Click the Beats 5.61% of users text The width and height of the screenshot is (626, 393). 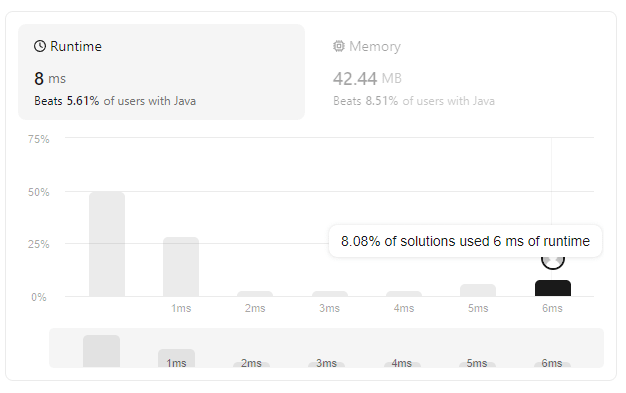click(x=115, y=101)
